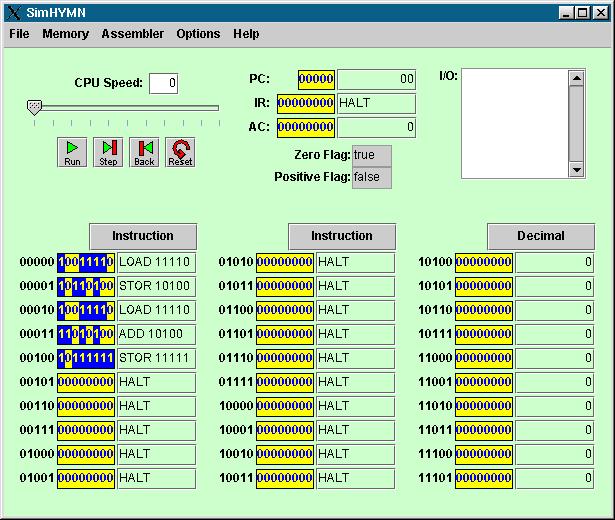Click the CPU Speed slider handle
Viewport: 615px width, 520px height.
pyautogui.click(x=35, y=106)
